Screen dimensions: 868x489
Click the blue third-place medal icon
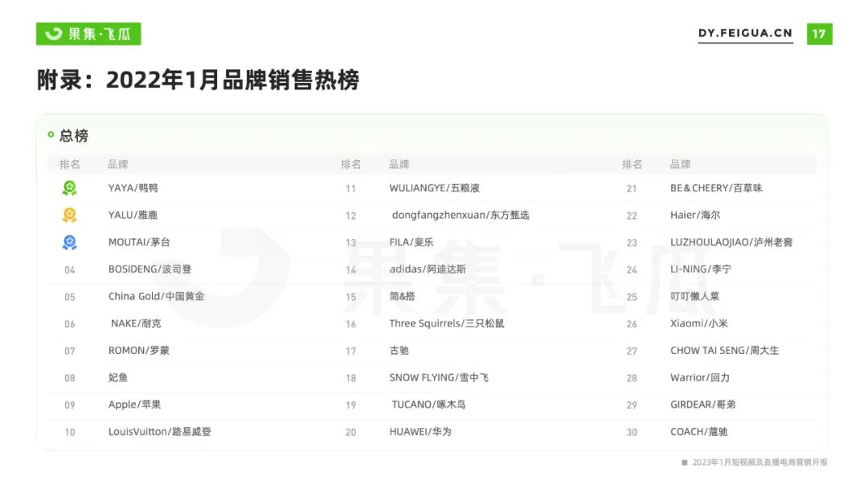(69, 242)
